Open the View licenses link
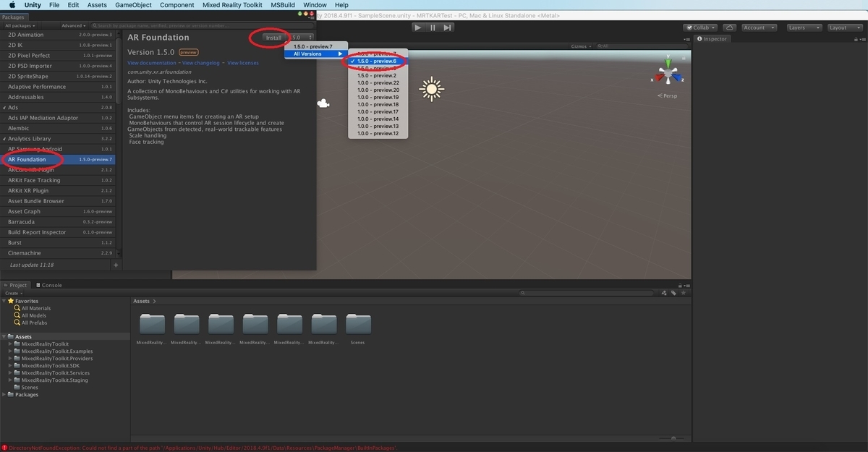The height and width of the screenshot is (452, 868). (x=243, y=63)
